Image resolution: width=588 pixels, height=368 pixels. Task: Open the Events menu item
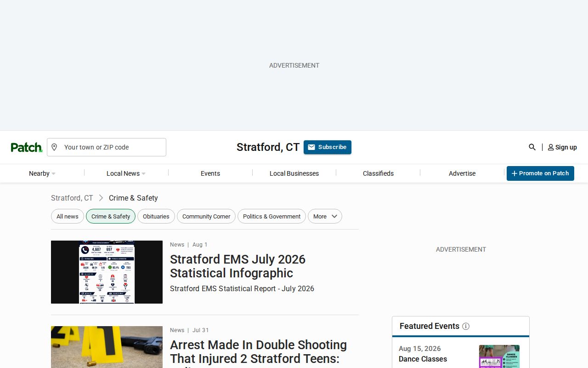[x=210, y=173]
